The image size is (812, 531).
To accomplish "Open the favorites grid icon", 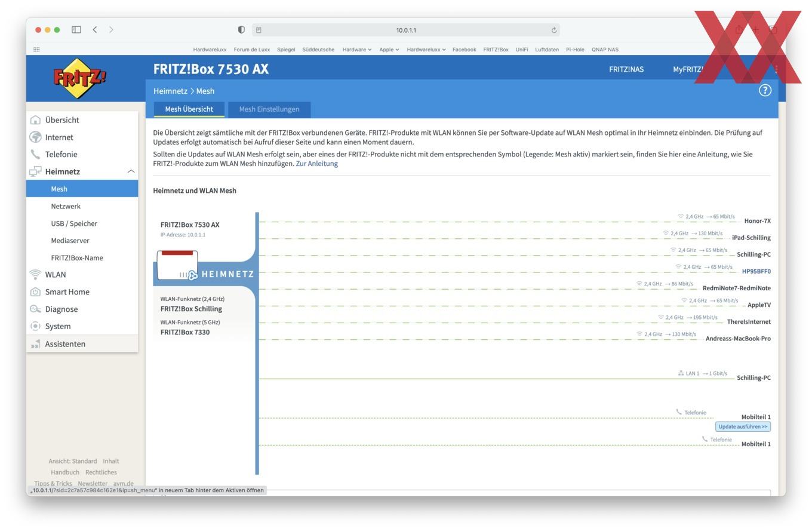I will click(x=36, y=50).
